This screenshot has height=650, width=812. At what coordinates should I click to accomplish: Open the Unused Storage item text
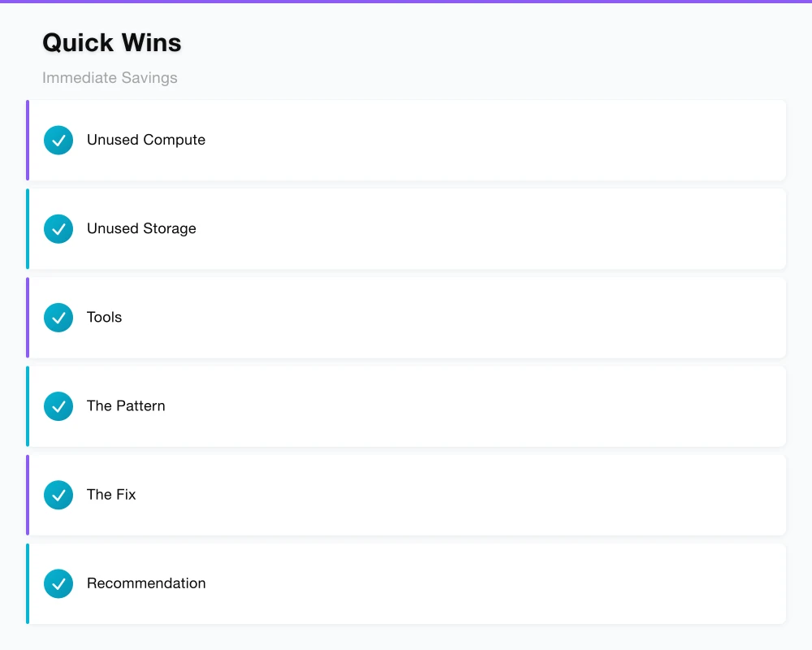[x=141, y=228]
